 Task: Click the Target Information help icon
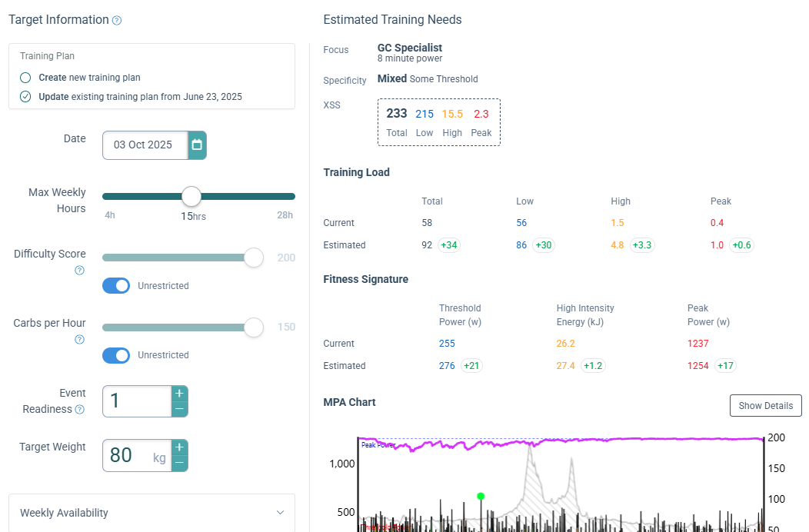(117, 21)
